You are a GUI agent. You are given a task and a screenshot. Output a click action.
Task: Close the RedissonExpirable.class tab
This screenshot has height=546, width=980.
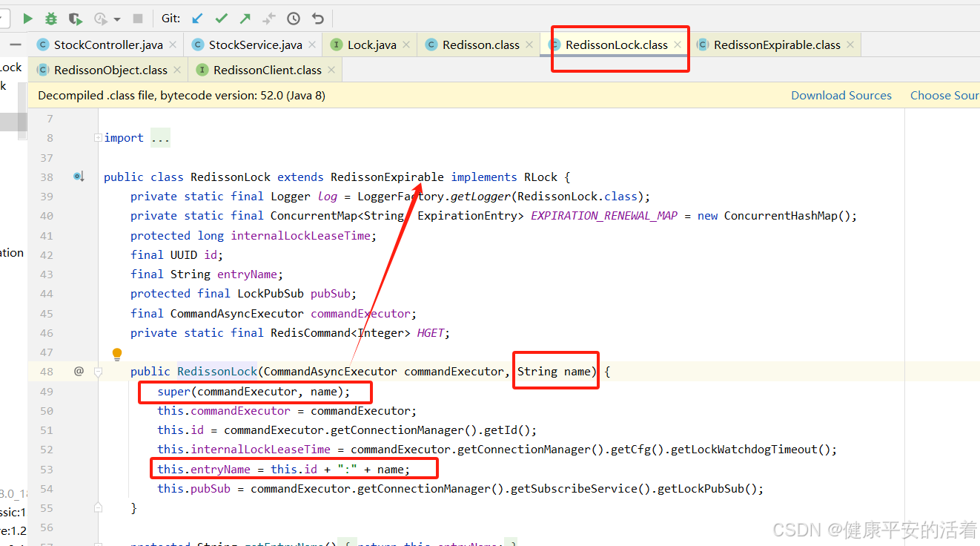[x=850, y=45]
